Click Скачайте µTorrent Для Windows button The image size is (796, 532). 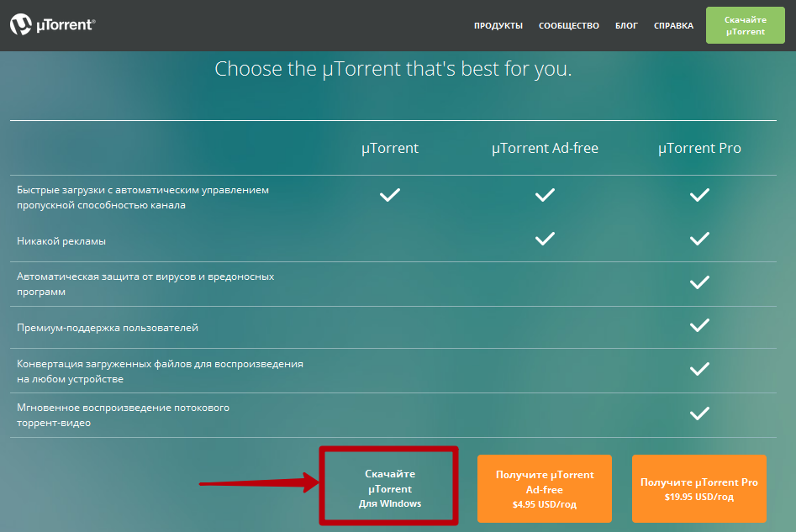(389, 487)
